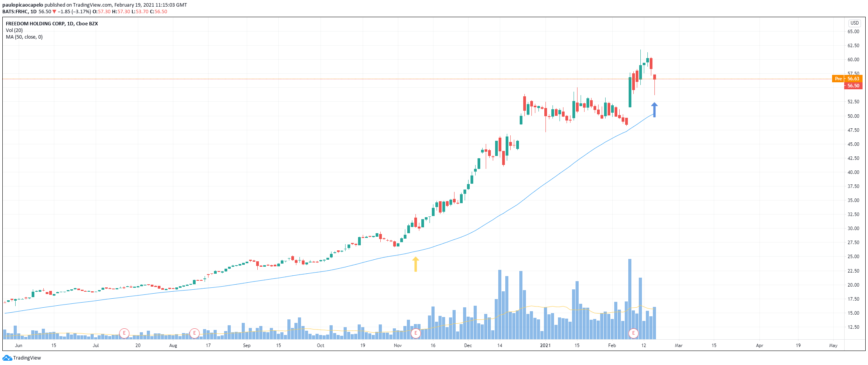The image size is (868, 365).
Task: Select the Vol (20) indicator legend
Action: (14, 30)
